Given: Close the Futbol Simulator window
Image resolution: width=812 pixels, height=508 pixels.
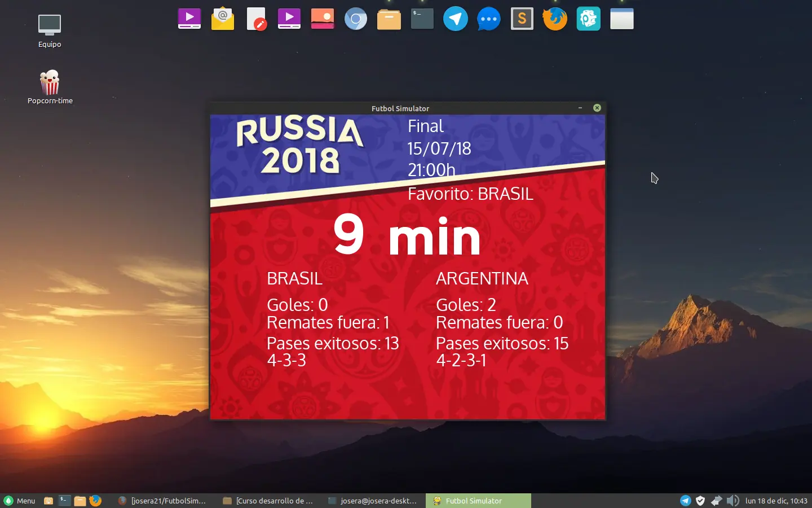Looking at the screenshot, I should [597, 108].
